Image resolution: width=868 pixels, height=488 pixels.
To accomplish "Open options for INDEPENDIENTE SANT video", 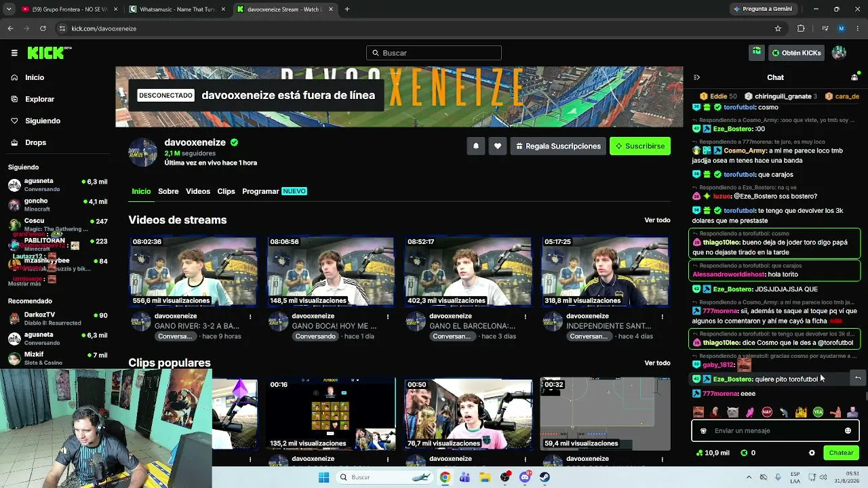I will click(x=663, y=317).
